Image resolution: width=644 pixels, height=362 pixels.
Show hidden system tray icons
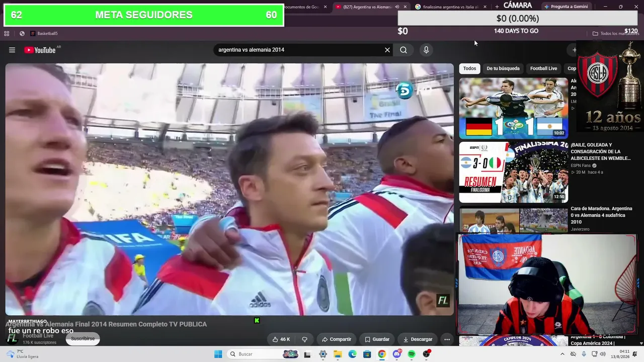click(562, 354)
